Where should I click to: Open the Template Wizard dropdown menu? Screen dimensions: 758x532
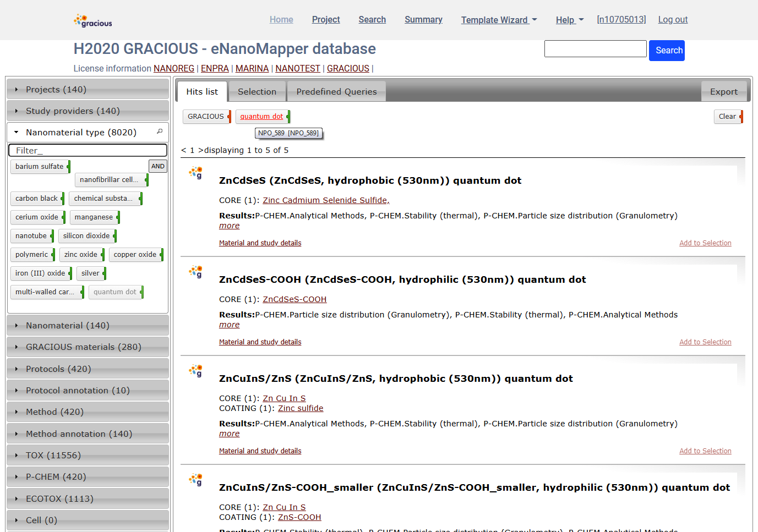[498, 20]
